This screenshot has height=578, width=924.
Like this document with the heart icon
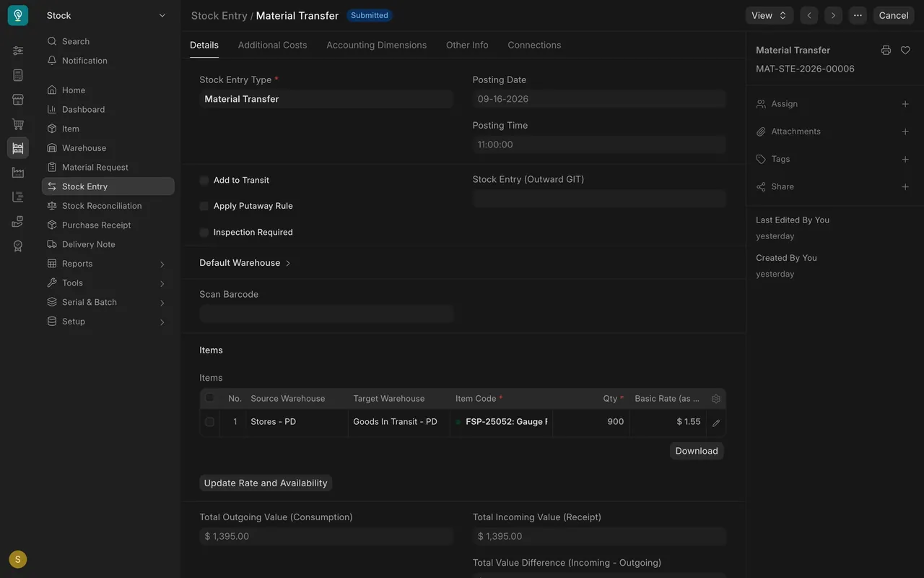pyautogui.click(x=905, y=51)
